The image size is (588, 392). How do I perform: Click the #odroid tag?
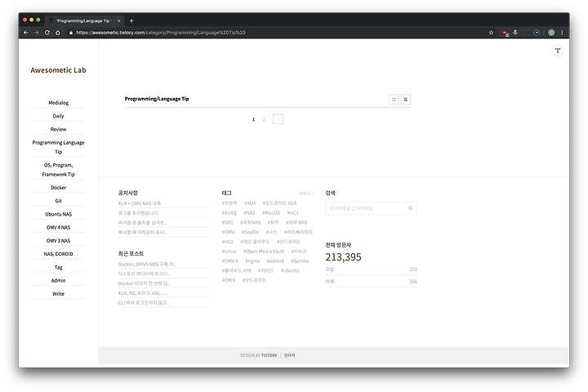click(275, 261)
